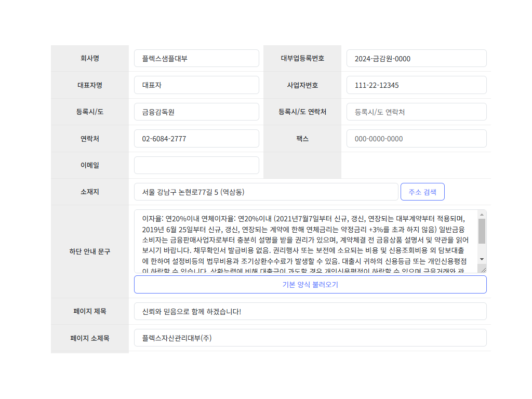Select the 대부업등록번호 input showing 2024-금감원-0000
532x399 pixels.
click(x=416, y=58)
